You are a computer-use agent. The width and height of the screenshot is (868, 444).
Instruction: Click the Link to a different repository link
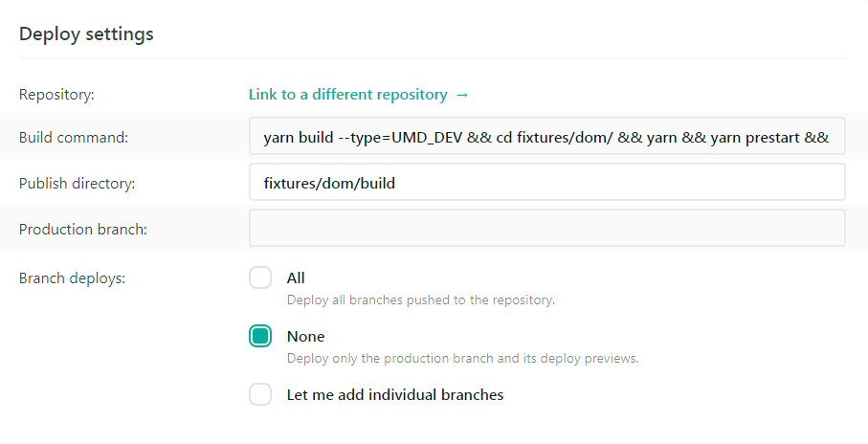[x=347, y=95]
